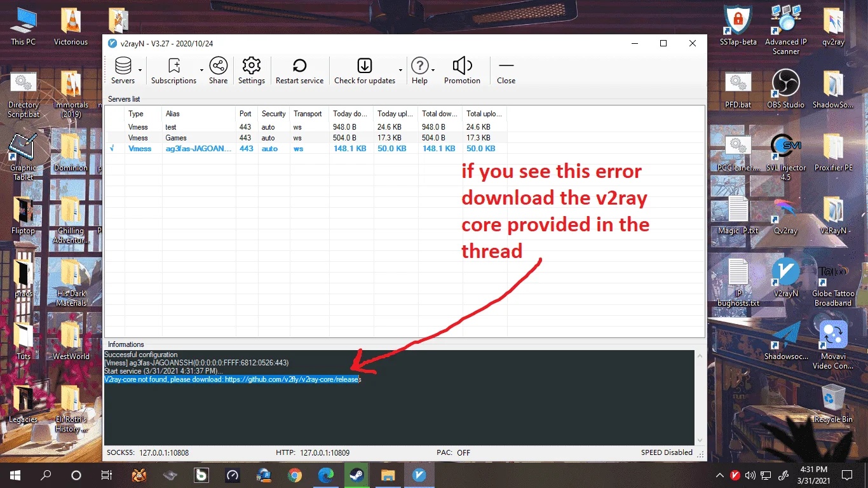
Task: Click the HTTP 127.0.0.1:10809 status entry
Action: pos(313,453)
